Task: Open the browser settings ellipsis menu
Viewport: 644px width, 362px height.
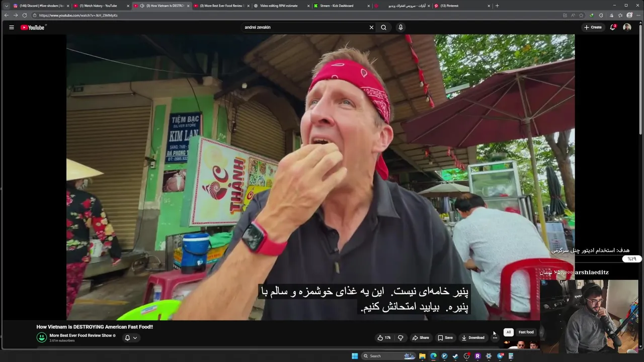Action: click(638, 15)
